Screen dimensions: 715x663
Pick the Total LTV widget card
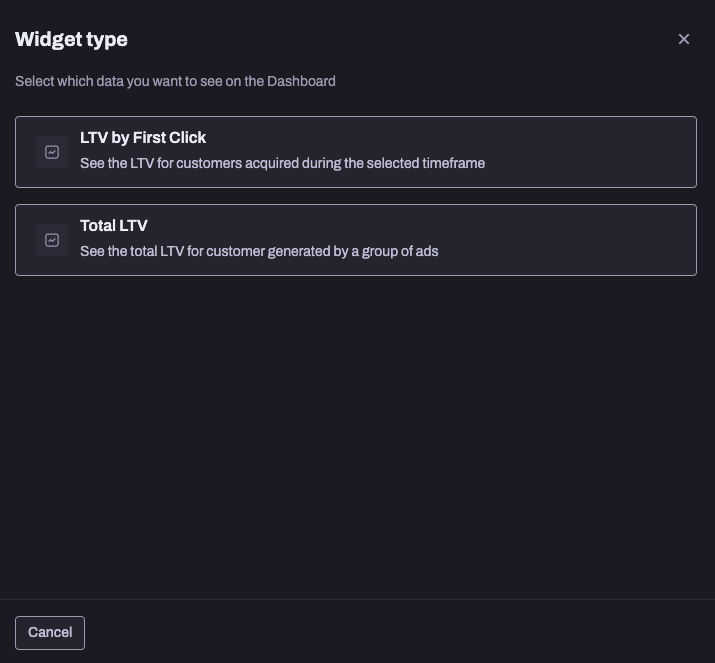pos(356,240)
